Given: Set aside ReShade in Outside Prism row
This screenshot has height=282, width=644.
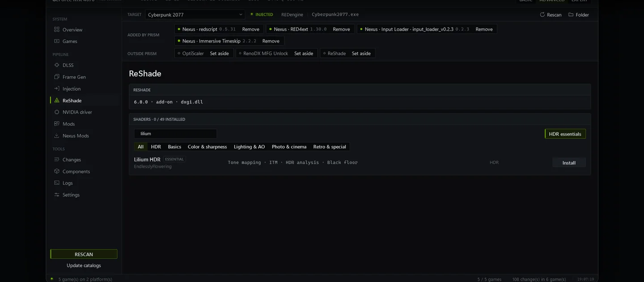Looking at the screenshot, I should pyautogui.click(x=361, y=53).
